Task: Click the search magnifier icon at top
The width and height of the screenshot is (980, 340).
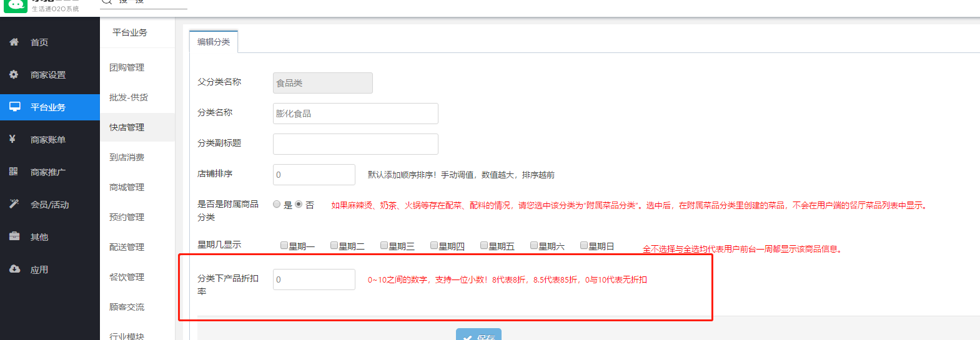Action: [x=107, y=2]
